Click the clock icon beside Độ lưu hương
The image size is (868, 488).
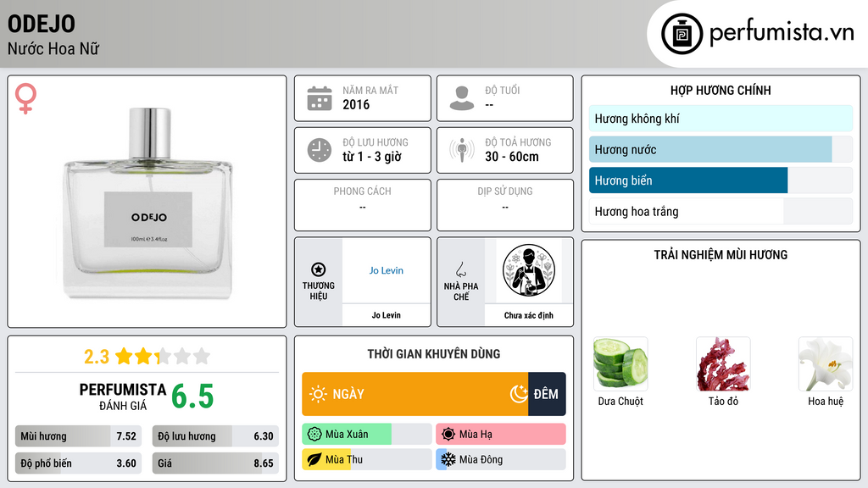320,150
